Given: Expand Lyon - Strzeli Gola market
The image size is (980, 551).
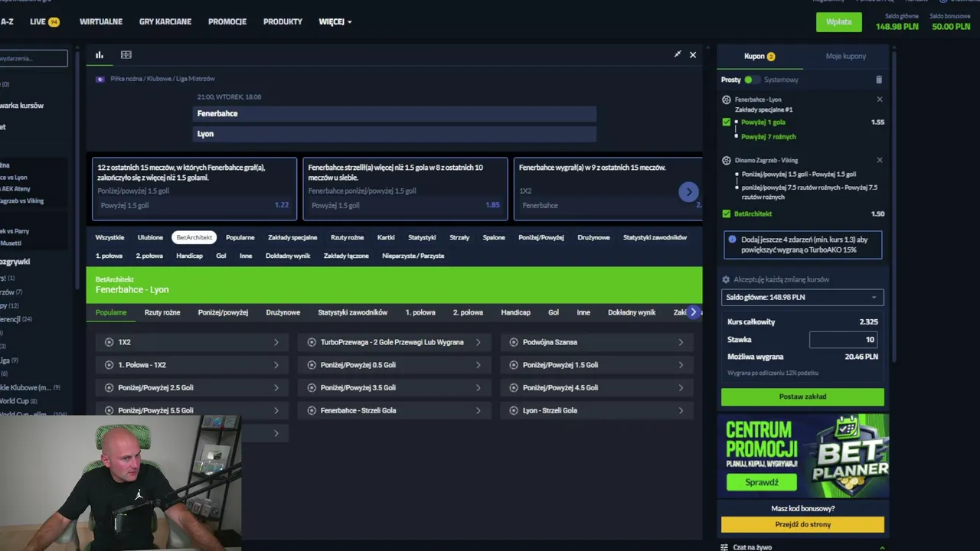Looking at the screenshot, I should coord(596,411).
